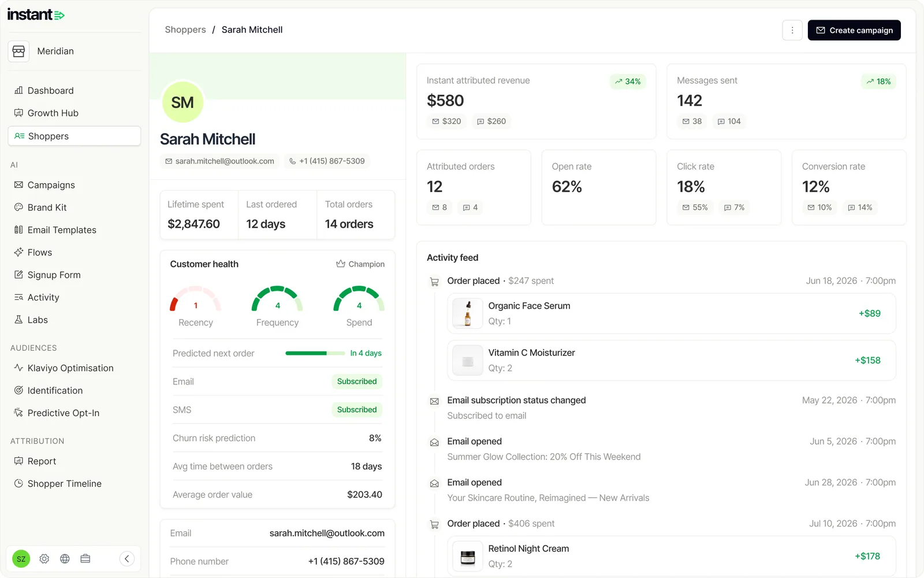
Task: Open the three-dot more options menu
Action: (x=792, y=30)
